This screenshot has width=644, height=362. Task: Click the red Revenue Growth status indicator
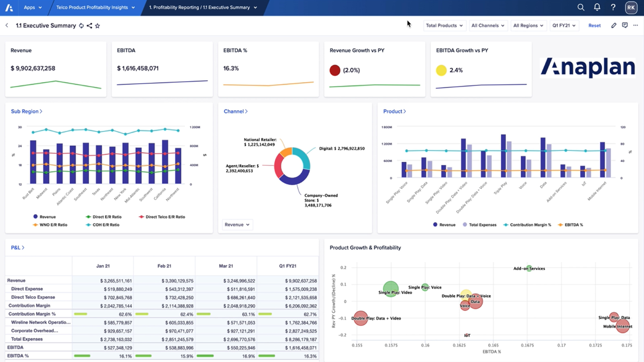click(335, 70)
